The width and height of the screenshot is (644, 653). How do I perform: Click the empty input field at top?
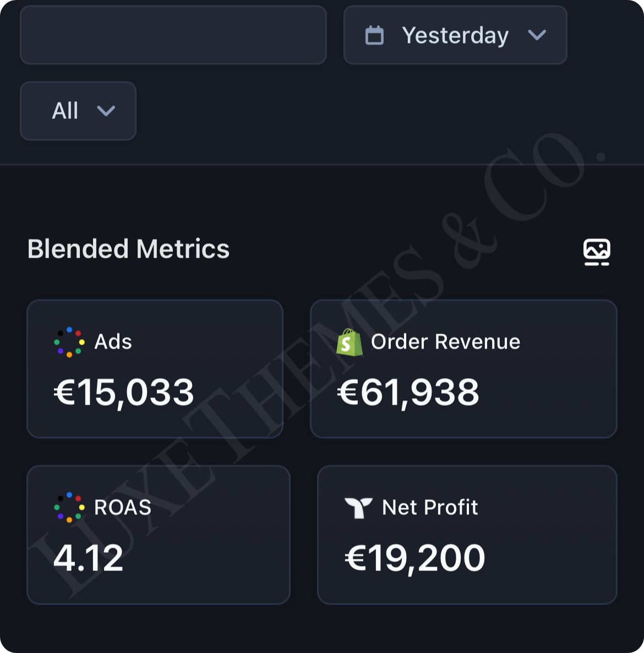pyautogui.click(x=173, y=35)
